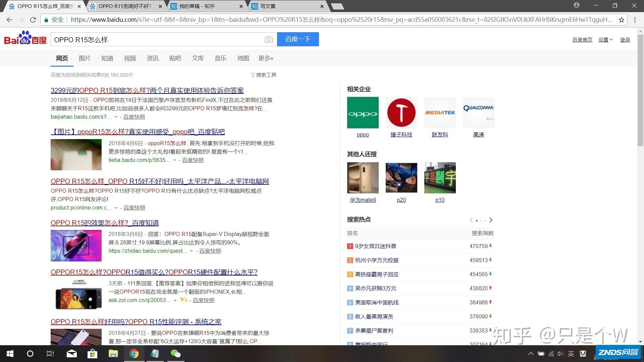The height and width of the screenshot is (362, 644).
Task: Open 百度快照 for the ask.zol.com.cn result
Action: click(x=204, y=300)
